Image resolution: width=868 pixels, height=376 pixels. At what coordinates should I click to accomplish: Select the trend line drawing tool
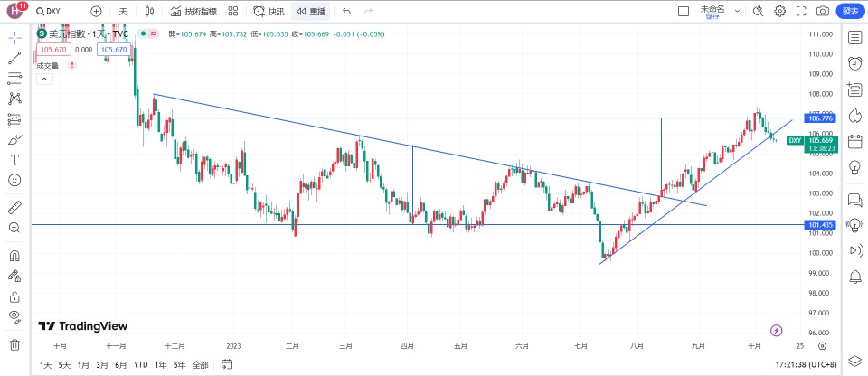click(14, 58)
